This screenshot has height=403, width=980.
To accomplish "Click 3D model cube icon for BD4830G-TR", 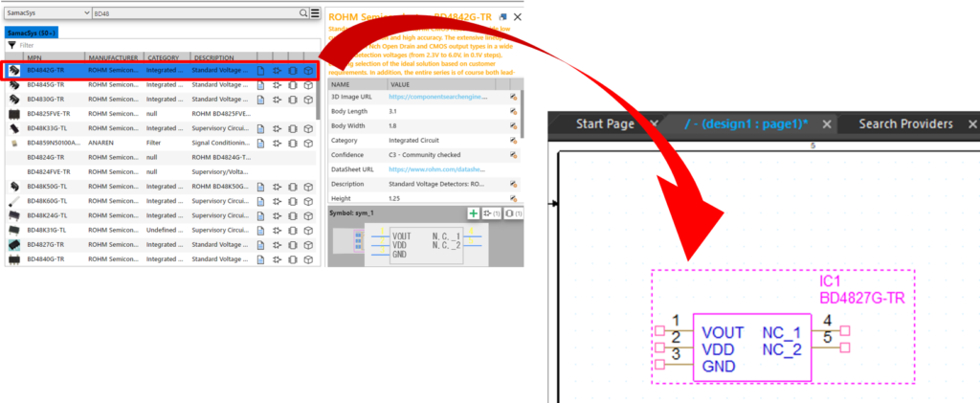I will click(308, 100).
